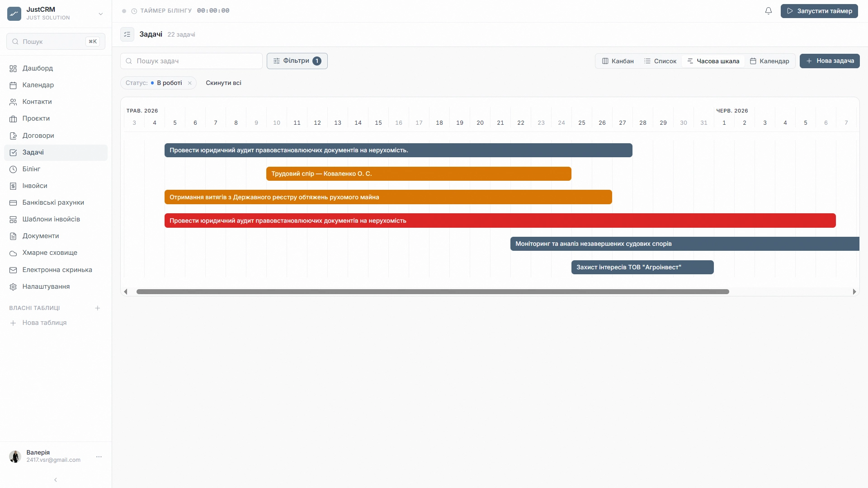
Task: Open user menu ellipsis for Валерія
Action: (x=99, y=457)
